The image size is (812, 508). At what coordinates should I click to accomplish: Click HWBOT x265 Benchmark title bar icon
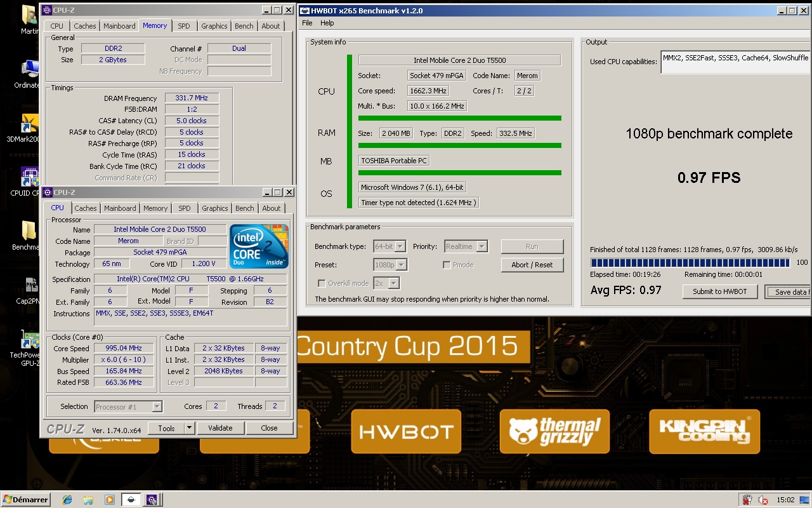[304, 11]
